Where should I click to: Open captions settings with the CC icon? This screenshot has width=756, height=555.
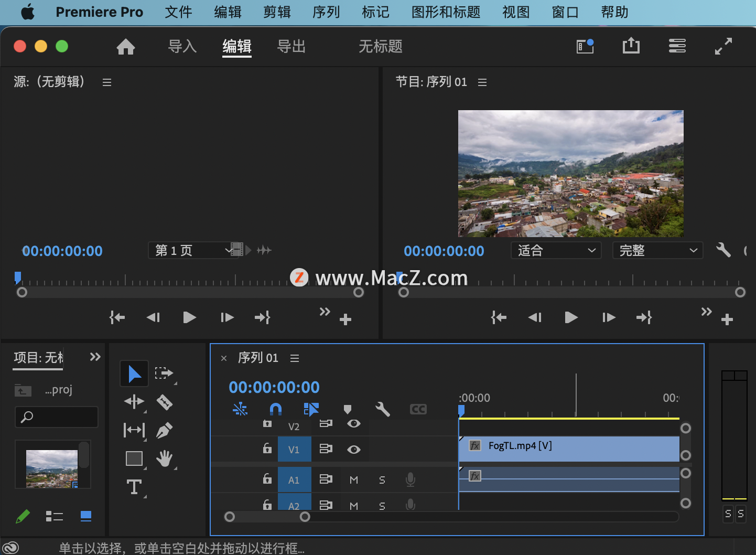pyautogui.click(x=418, y=409)
